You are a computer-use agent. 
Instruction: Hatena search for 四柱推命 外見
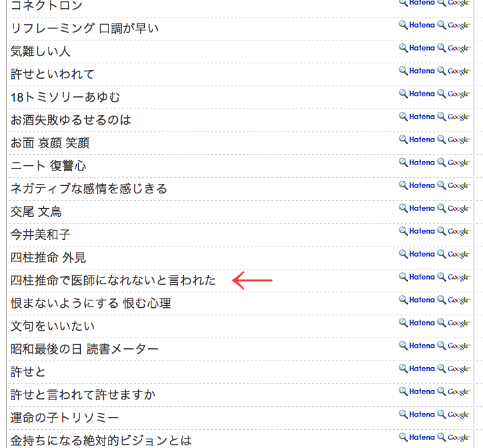[417, 254]
